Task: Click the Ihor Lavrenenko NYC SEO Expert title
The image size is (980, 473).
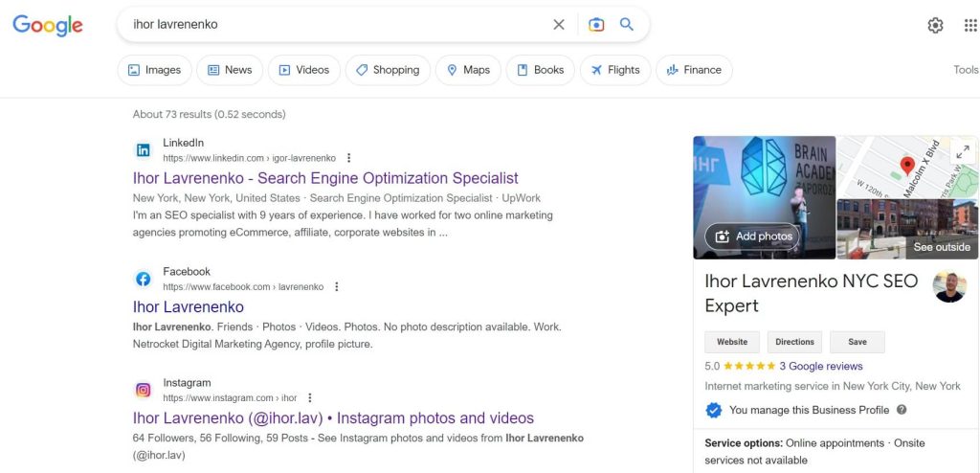Action: [812, 293]
